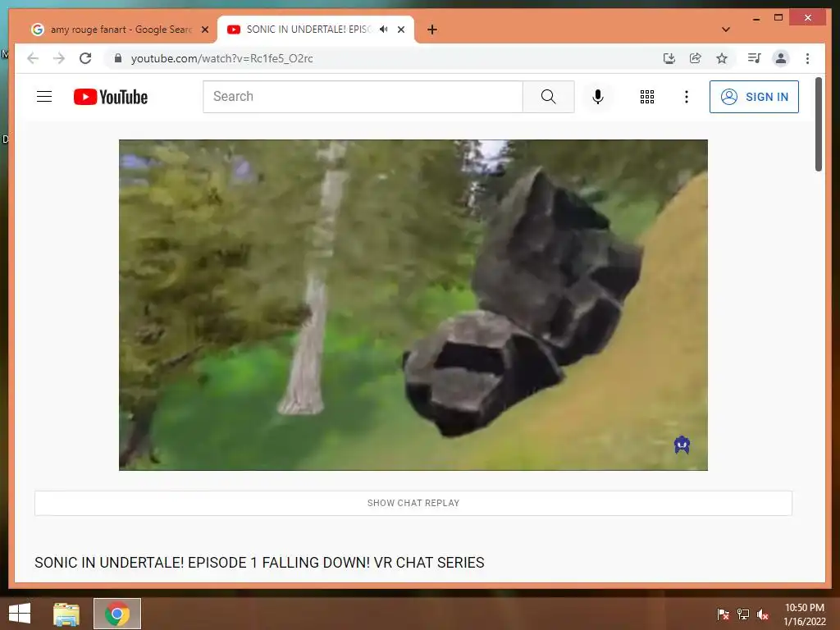Expand tab search dropdown chevron
Image resolution: width=840 pixels, height=630 pixels.
click(x=725, y=30)
